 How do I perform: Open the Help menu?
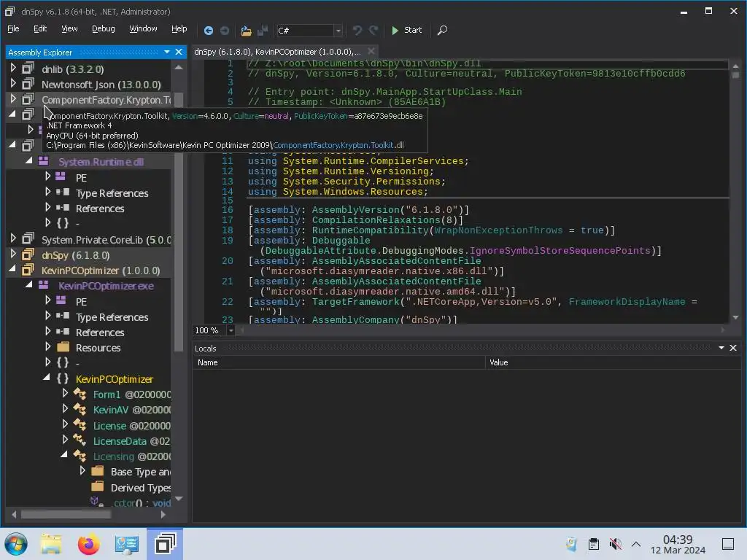click(179, 28)
